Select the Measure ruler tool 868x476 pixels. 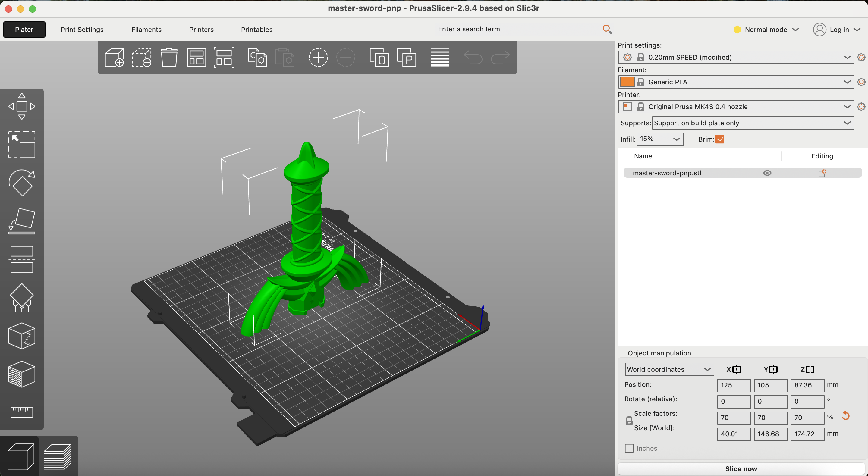(x=22, y=412)
